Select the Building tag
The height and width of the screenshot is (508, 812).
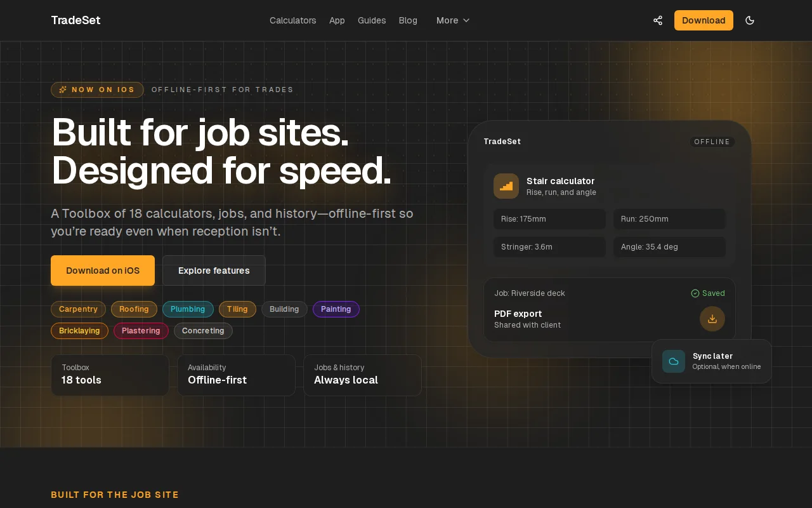pos(284,309)
